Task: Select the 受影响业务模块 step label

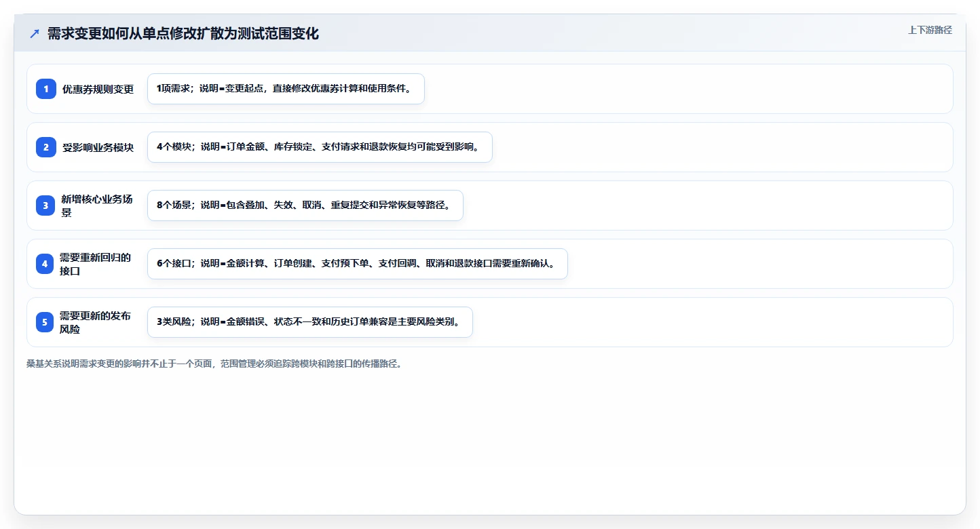Action: click(x=98, y=147)
